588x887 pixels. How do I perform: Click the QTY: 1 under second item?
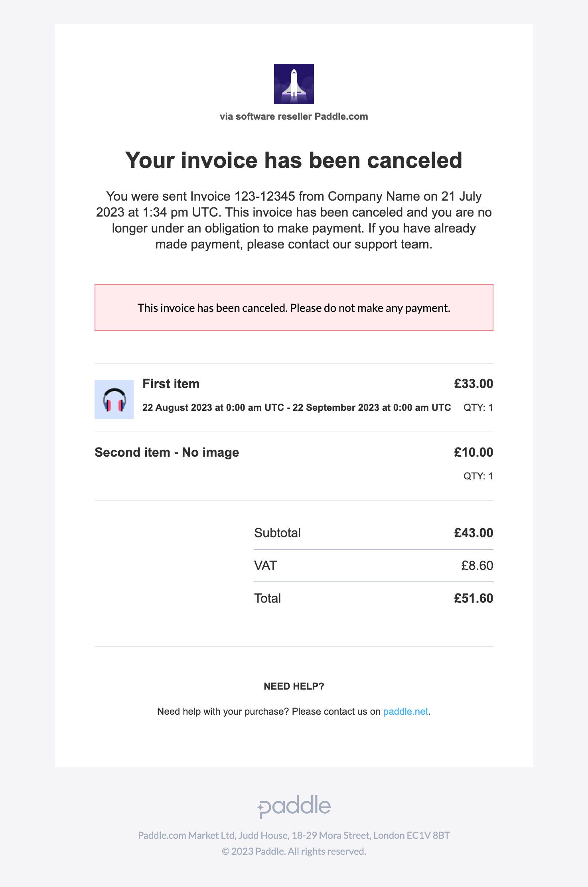click(x=478, y=476)
